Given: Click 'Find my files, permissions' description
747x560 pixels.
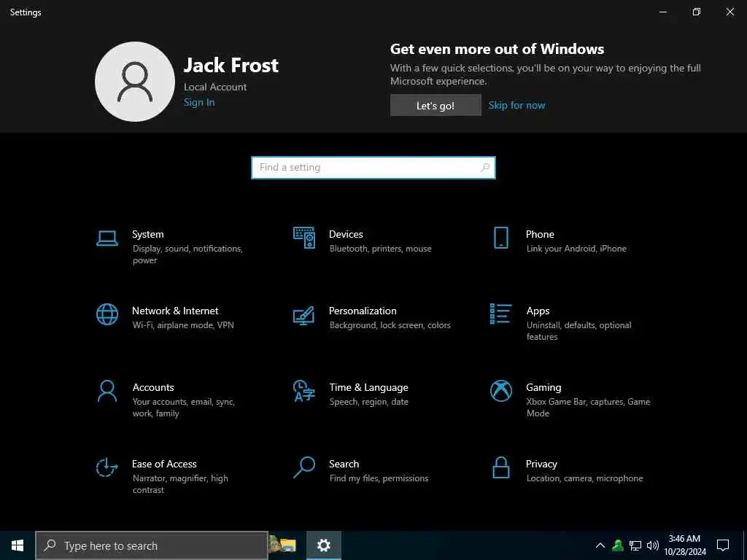Looking at the screenshot, I should coord(379,478).
